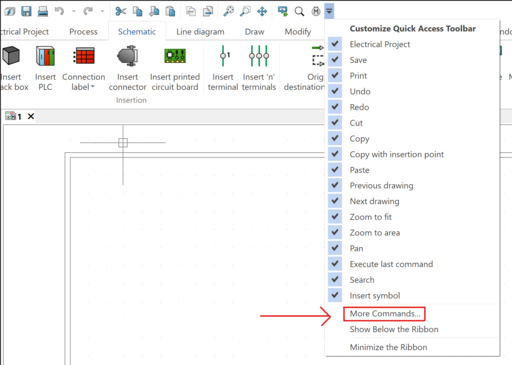
Task: Click the Cut scissors icon
Action: pyautogui.click(x=121, y=11)
